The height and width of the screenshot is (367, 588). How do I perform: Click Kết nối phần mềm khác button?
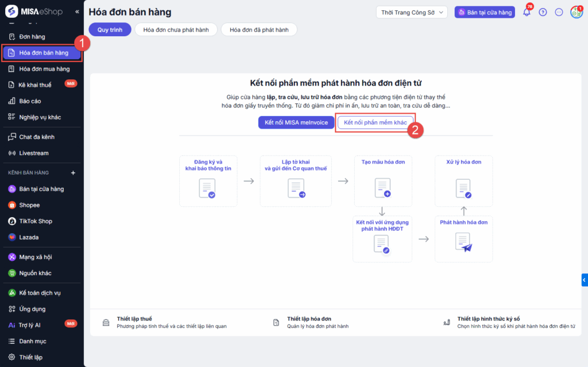[375, 122]
